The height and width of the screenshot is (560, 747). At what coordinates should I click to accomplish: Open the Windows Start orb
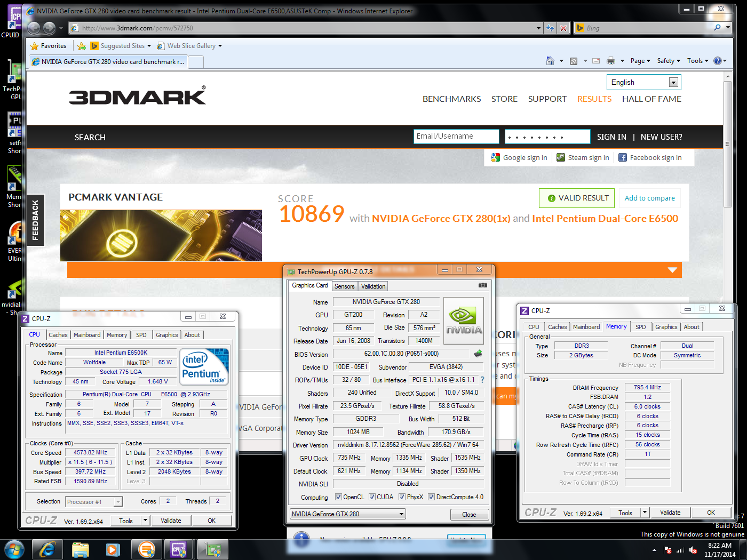pos(14,549)
